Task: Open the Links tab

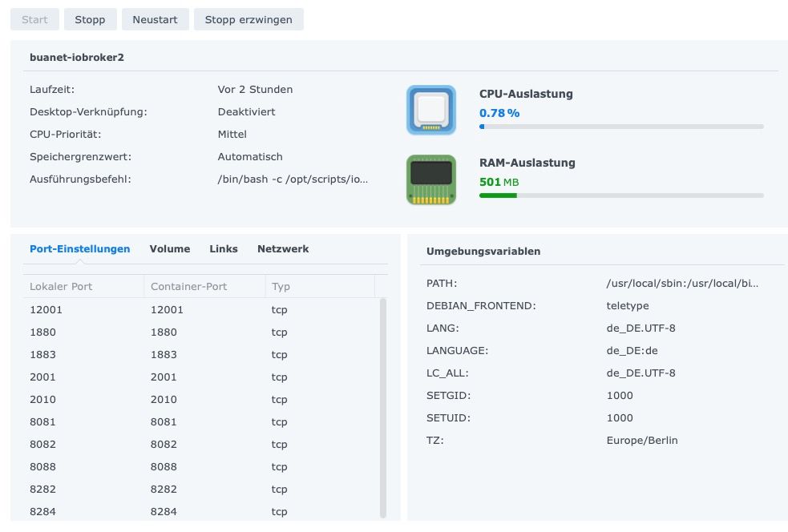Action: pyautogui.click(x=224, y=249)
